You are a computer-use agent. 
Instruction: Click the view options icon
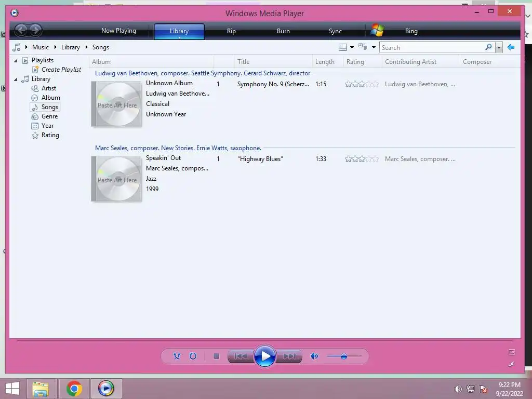[x=363, y=47]
